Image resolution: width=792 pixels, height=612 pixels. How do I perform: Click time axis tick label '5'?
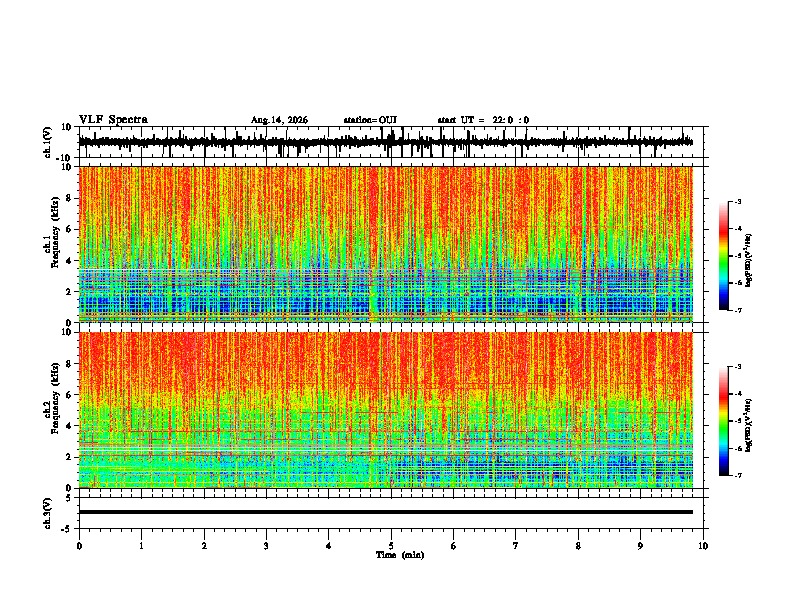391,546
